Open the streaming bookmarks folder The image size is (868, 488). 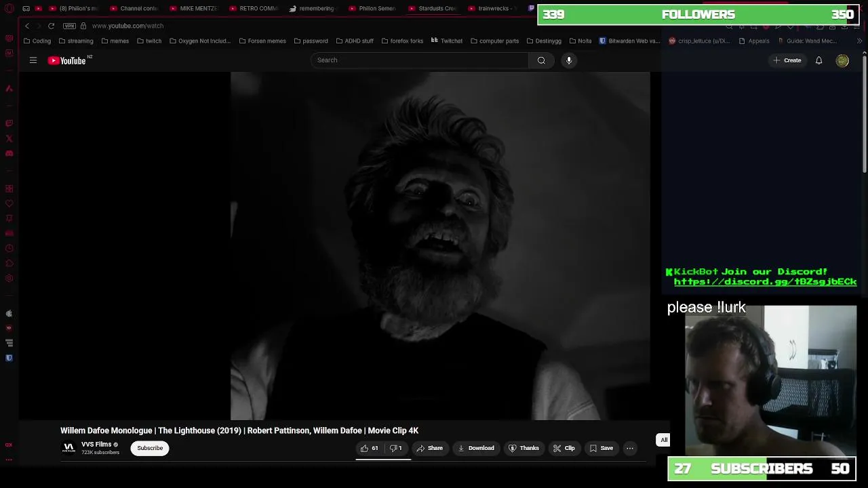pos(76,41)
